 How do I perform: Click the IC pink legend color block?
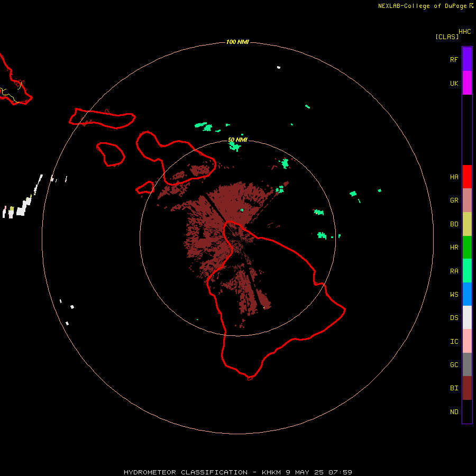(467, 341)
